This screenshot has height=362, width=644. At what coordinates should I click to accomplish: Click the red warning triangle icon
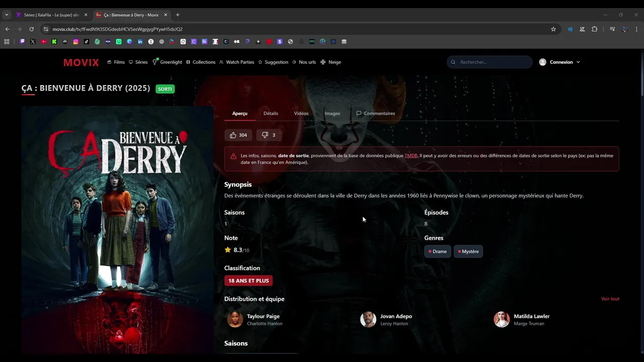[x=233, y=156]
